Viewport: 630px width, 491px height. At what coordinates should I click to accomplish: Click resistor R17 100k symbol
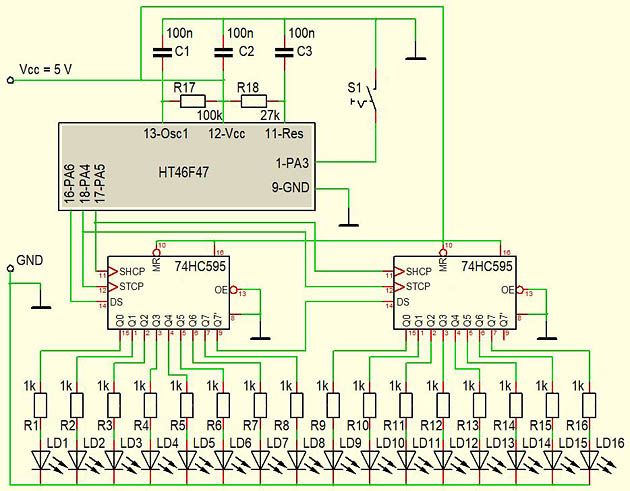click(193, 101)
